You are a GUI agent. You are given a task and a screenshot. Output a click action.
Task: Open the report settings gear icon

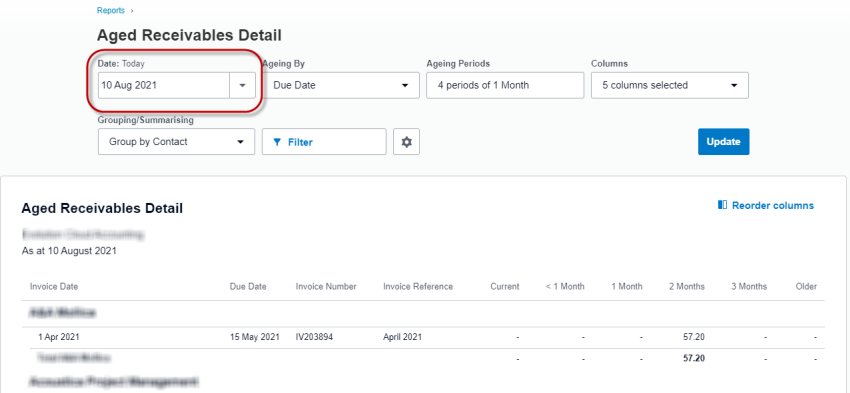pyautogui.click(x=406, y=141)
